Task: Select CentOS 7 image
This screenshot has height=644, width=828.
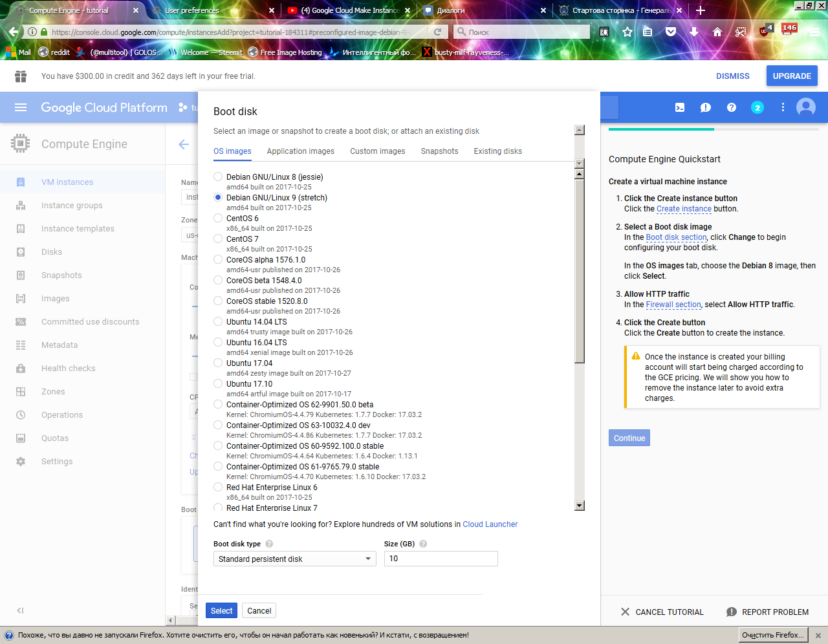Action: pos(218,239)
